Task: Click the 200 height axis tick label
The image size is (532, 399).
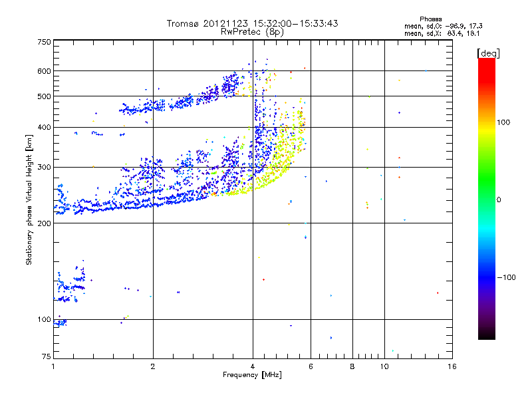Action: pos(45,223)
